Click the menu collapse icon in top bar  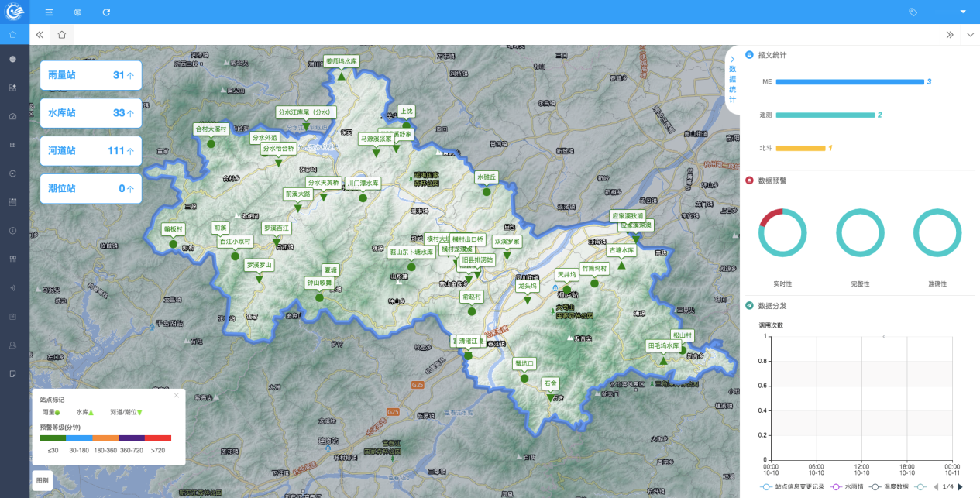click(x=49, y=12)
